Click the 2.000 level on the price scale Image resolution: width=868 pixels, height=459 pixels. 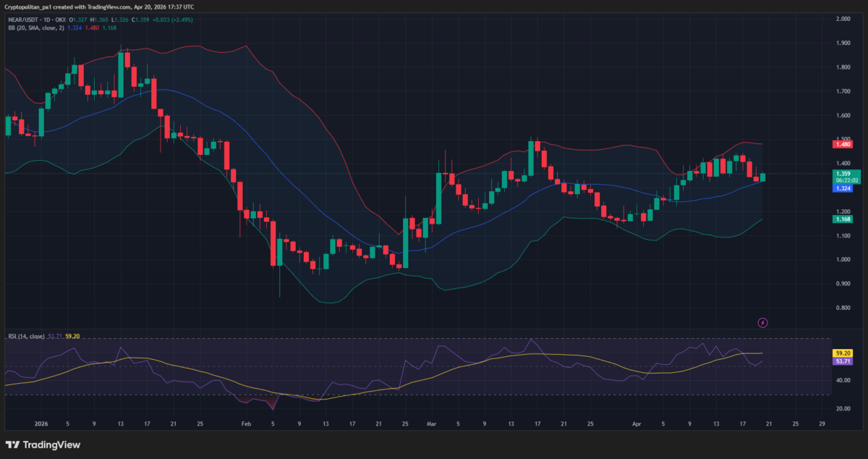click(x=842, y=19)
